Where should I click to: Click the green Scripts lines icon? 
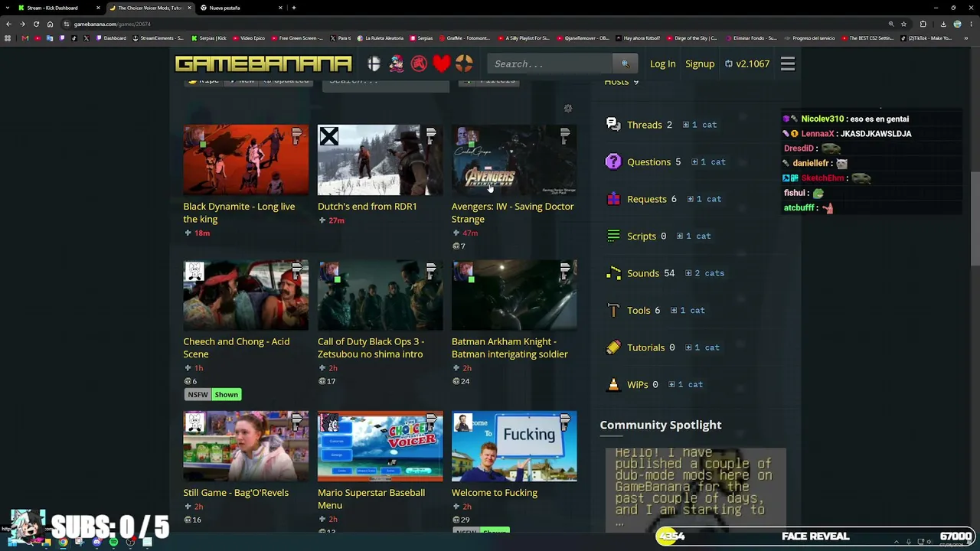tap(613, 236)
